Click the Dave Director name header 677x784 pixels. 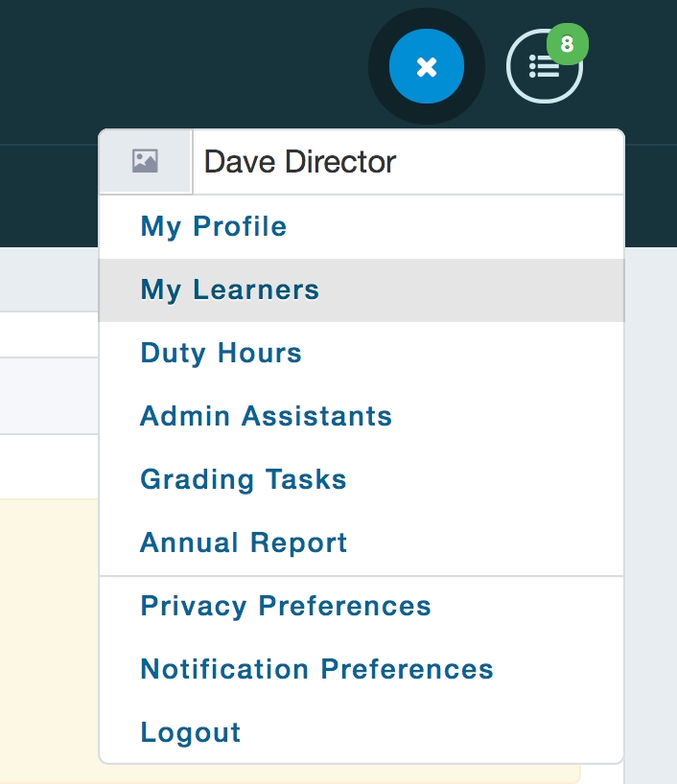[300, 162]
